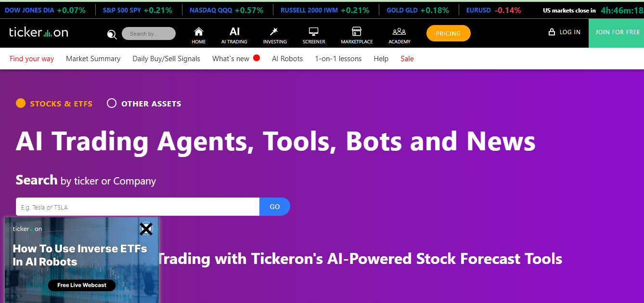Viewport: 644px width, 303px height.
Task: Open the Inverse ETFs webcast thumbnail
Action: coord(82,259)
